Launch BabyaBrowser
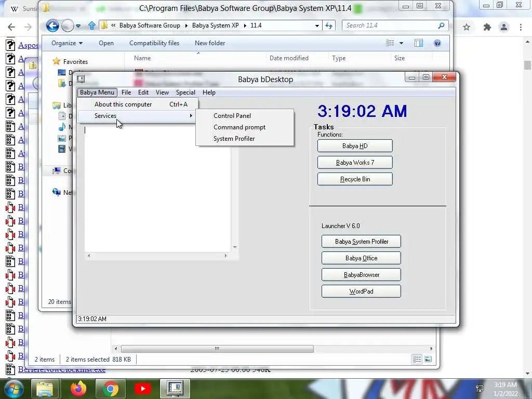The height and width of the screenshot is (399, 532). [362, 275]
